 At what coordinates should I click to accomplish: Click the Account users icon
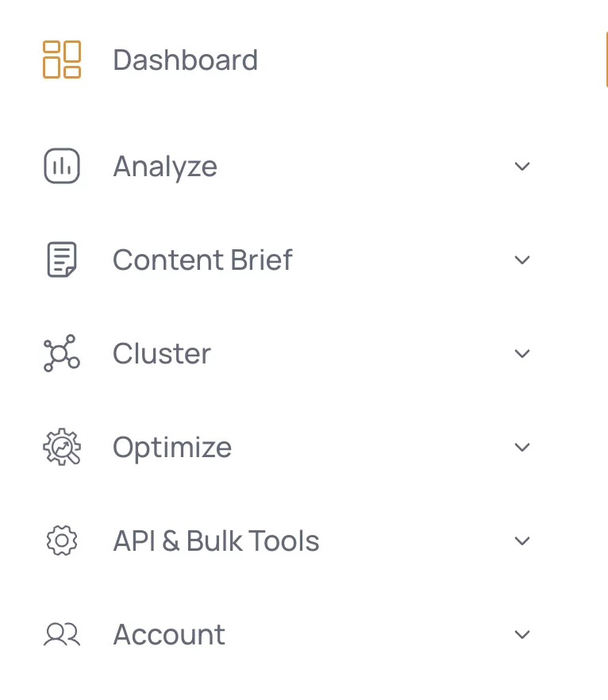[62, 634]
